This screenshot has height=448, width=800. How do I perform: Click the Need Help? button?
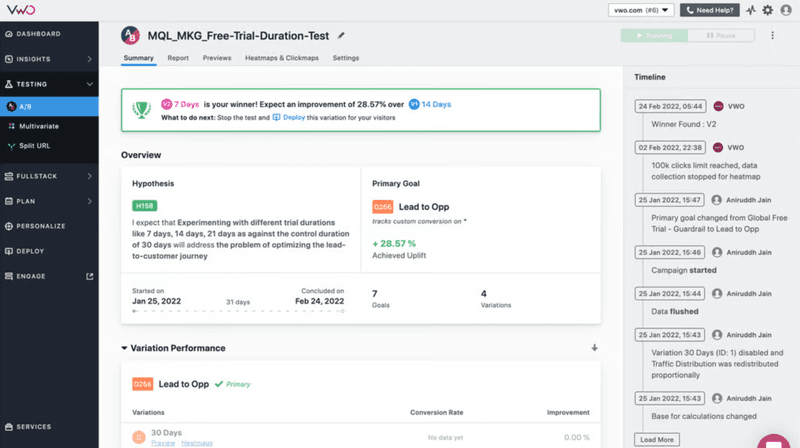pos(710,10)
